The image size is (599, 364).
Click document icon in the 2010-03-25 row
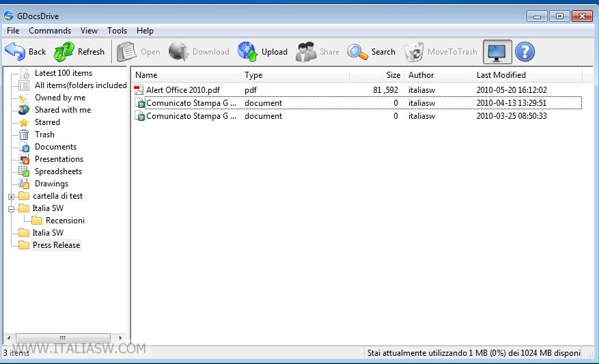pyautogui.click(x=140, y=115)
